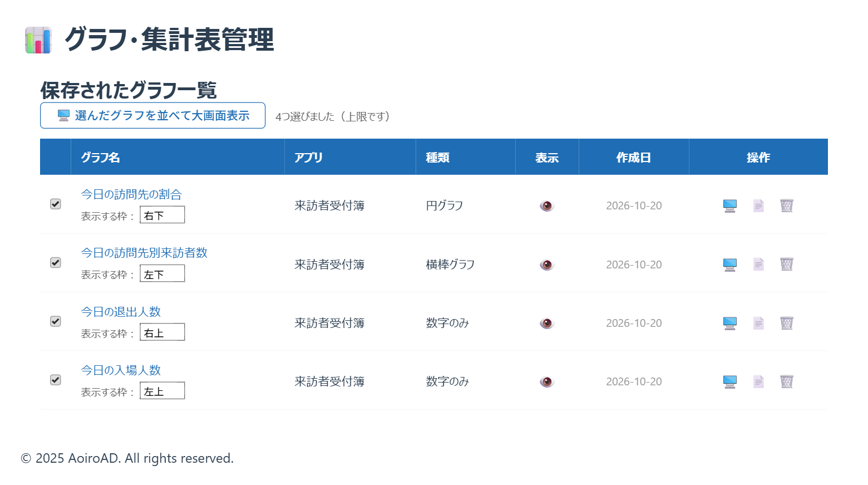Image resolution: width=868 pixels, height=485 pixels.
Task: Click monitor icon in 今日の入場人数 row
Action: tap(730, 381)
